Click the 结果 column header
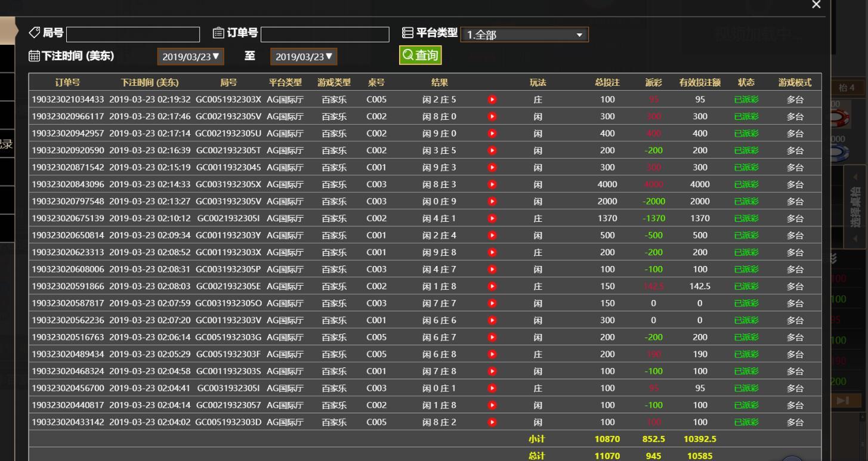Screen dimensions: 868x461 coord(440,83)
